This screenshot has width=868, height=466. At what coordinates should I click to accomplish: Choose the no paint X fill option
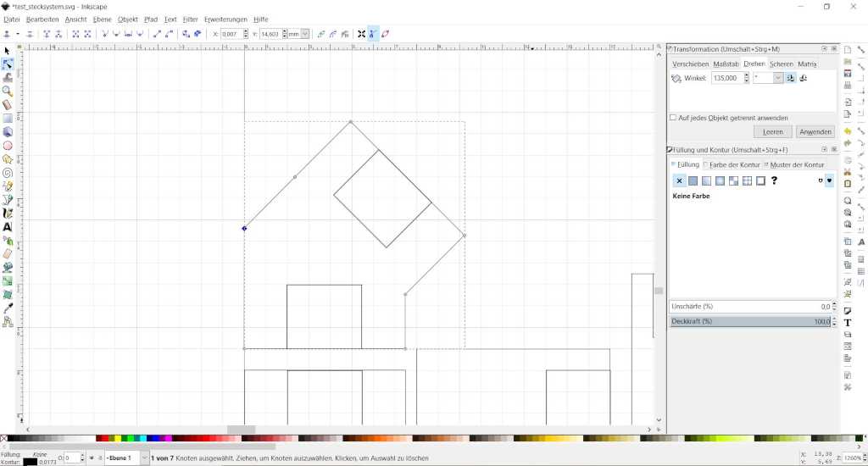point(679,180)
